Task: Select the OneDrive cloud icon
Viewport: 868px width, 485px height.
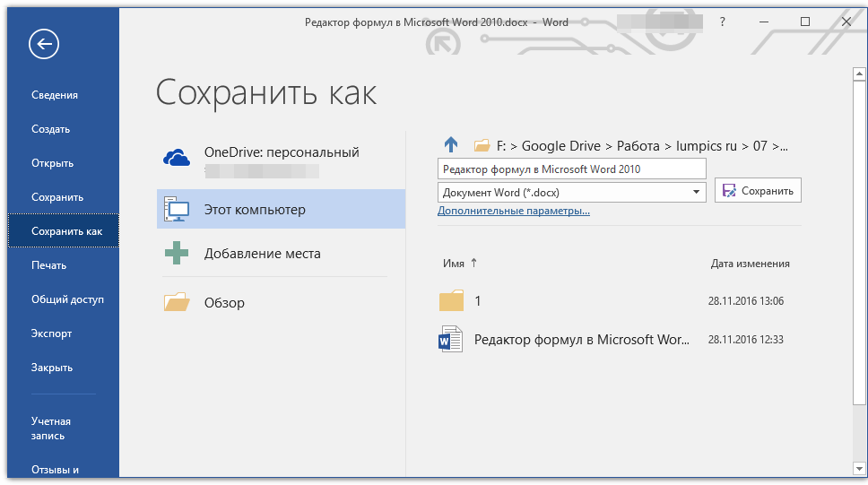Action: 177,159
